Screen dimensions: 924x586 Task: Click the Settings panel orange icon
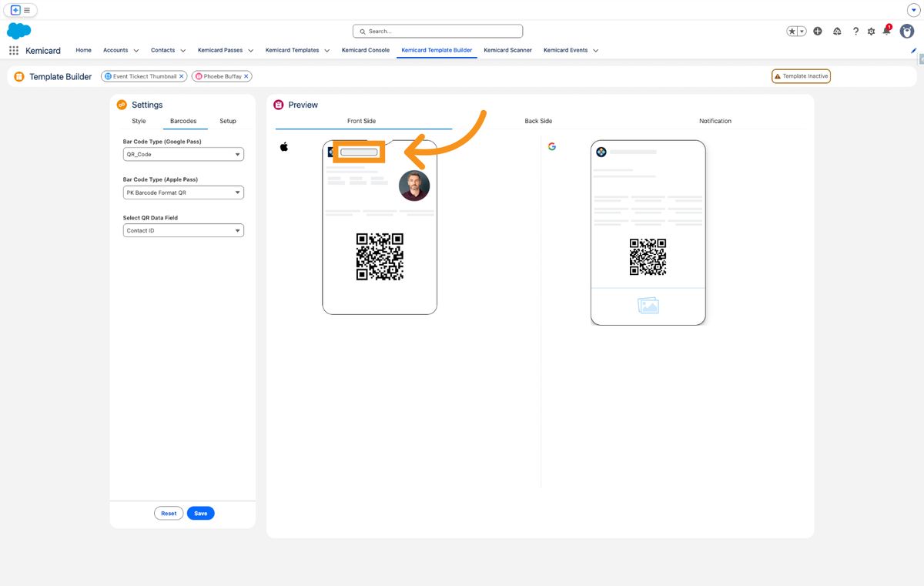tap(122, 105)
